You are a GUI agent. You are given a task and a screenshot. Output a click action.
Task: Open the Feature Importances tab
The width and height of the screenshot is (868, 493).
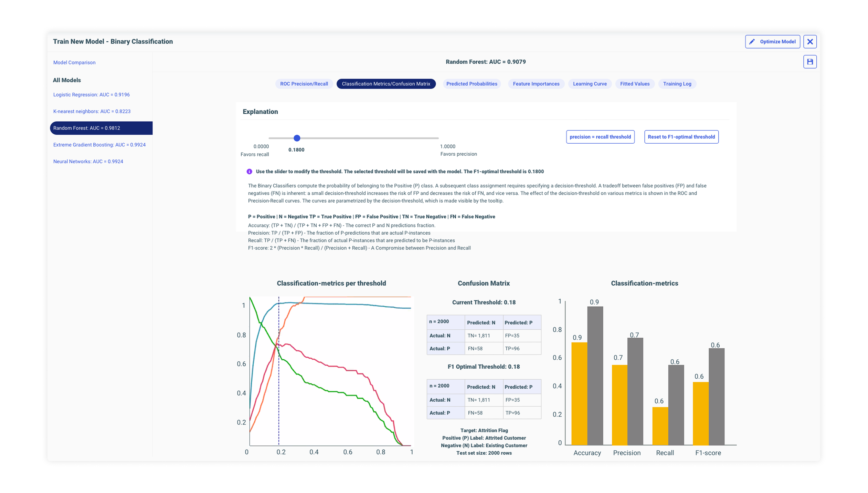[x=536, y=84]
